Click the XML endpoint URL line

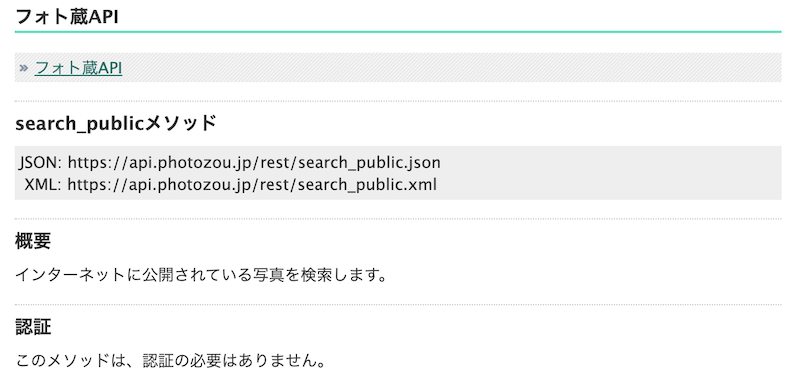coord(231,184)
